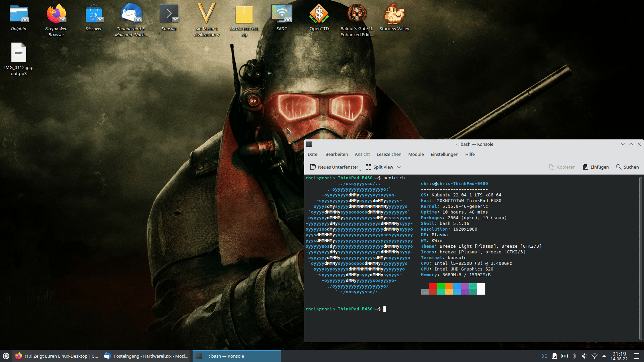
Task: Open the Module menu in Konsole
Action: coord(416,154)
